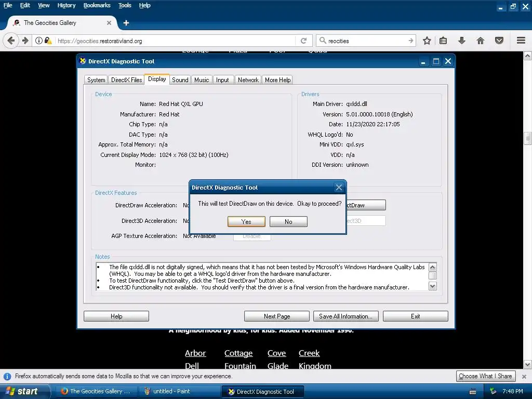Switch to the Network tab
This screenshot has height=399, width=532.
tap(248, 79)
